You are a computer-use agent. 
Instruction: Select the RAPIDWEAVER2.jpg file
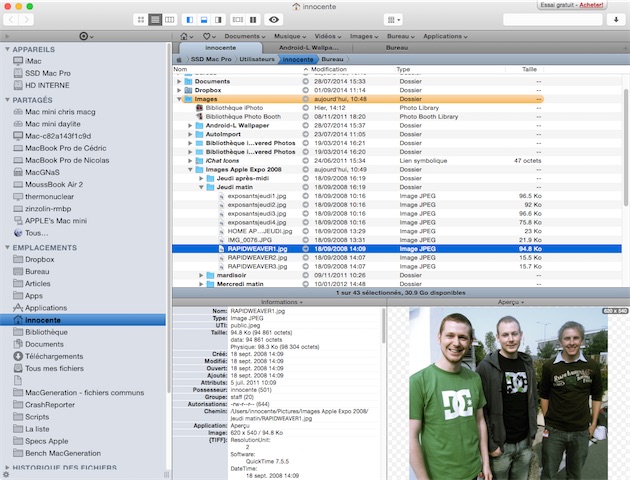coord(257,258)
